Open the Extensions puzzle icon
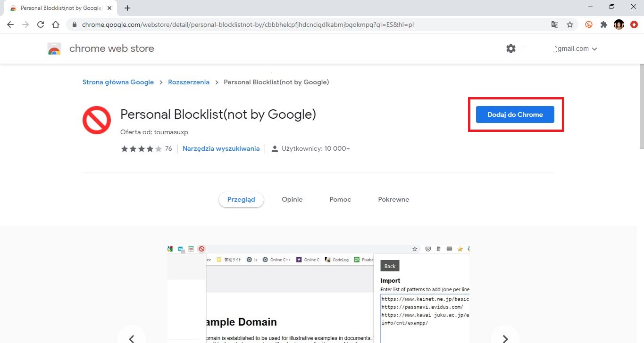This screenshot has width=644, height=343. pyautogui.click(x=604, y=24)
